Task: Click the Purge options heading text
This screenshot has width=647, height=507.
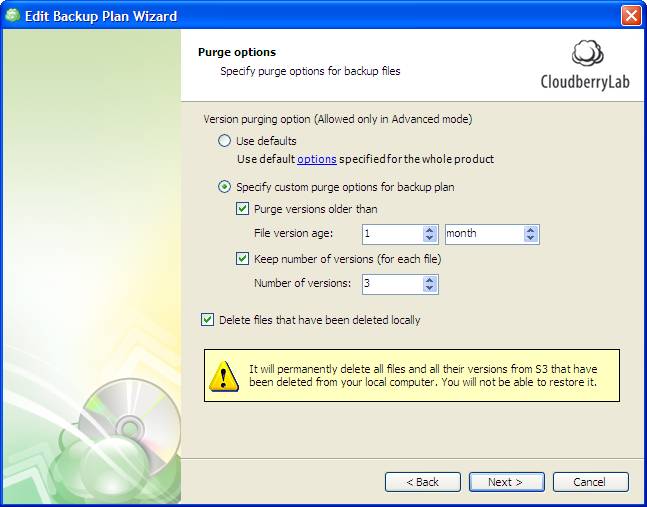Action: (237, 52)
